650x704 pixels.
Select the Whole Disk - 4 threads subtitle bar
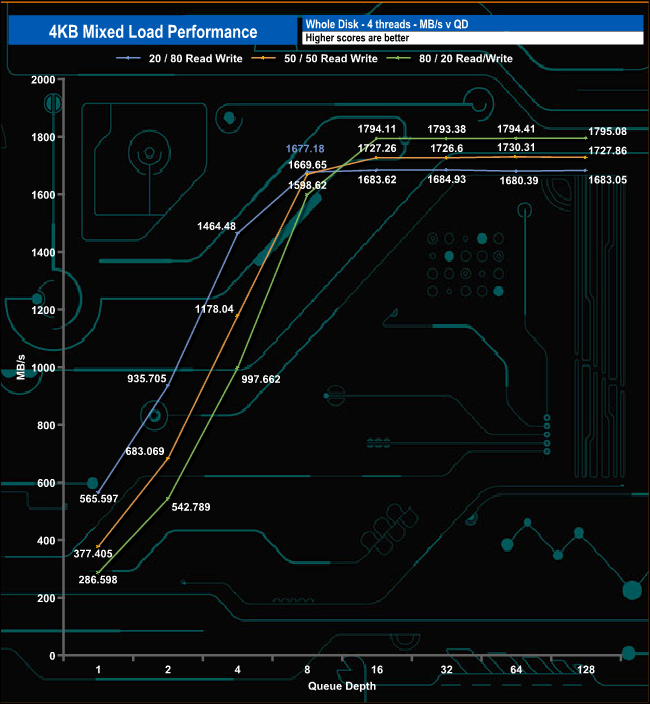tap(470, 24)
